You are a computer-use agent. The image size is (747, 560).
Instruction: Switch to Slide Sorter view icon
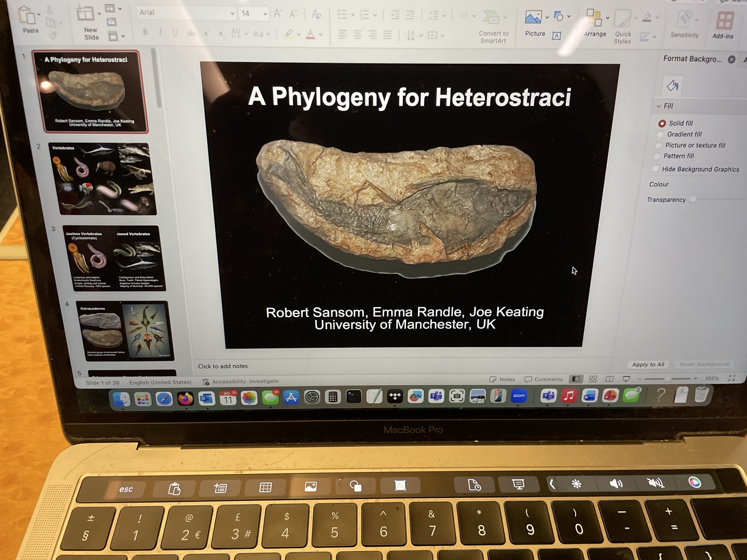(x=593, y=379)
